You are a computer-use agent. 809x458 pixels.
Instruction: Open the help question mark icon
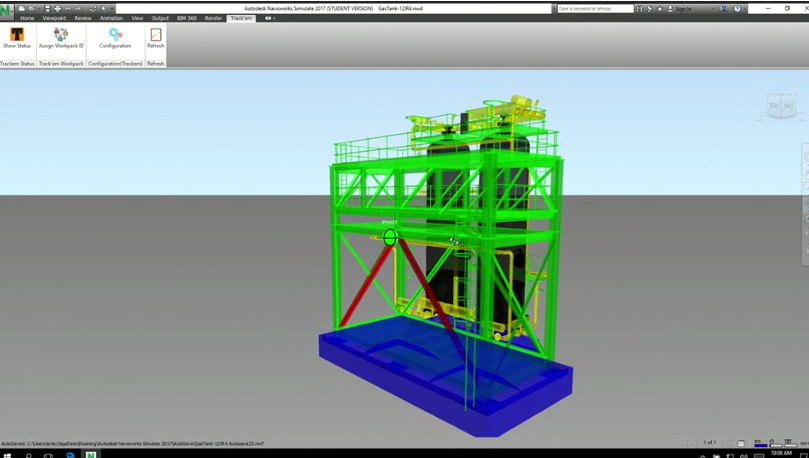(738, 8)
